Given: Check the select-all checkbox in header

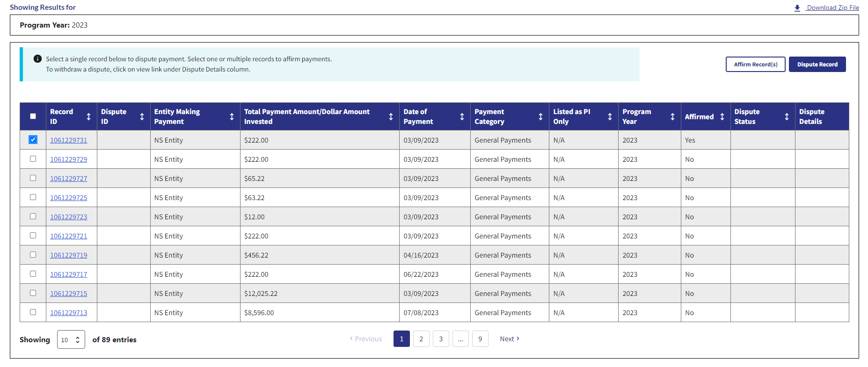Looking at the screenshot, I should (x=33, y=116).
